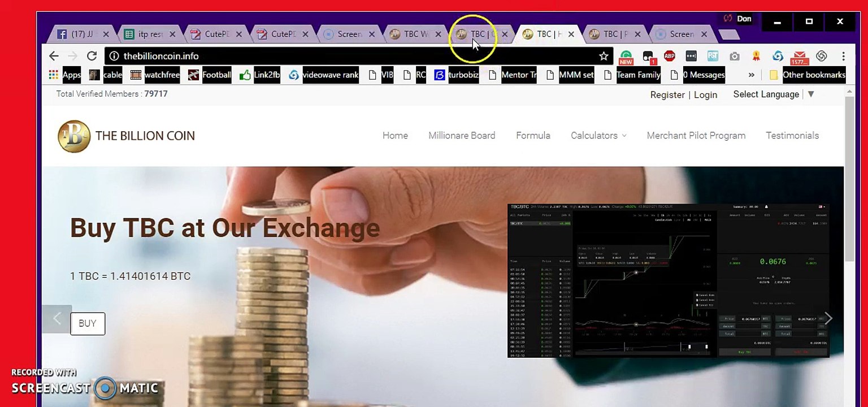Open the Apps grid shortcut
This screenshot has height=407, width=868.
pos(64,75)
